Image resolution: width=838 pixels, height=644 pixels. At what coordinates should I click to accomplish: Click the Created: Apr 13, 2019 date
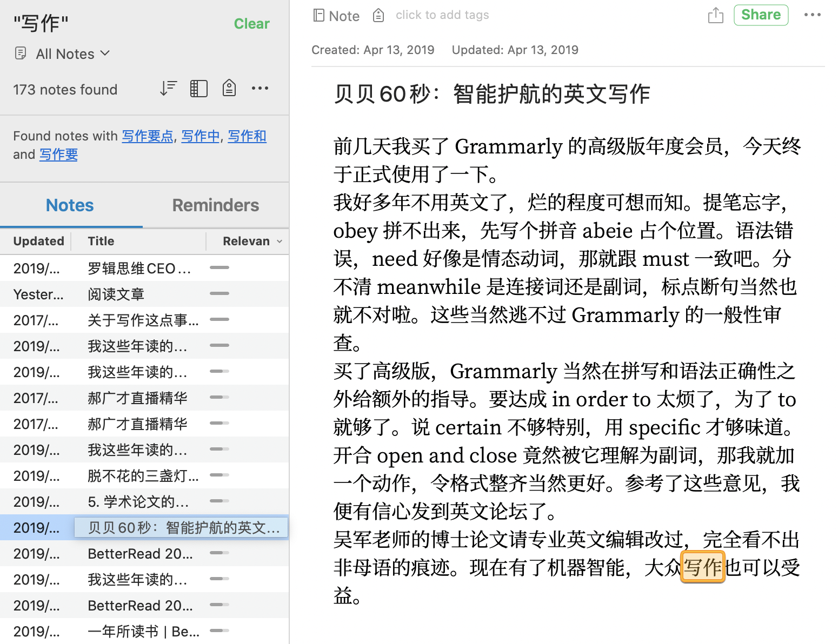(x=373, y=50)
